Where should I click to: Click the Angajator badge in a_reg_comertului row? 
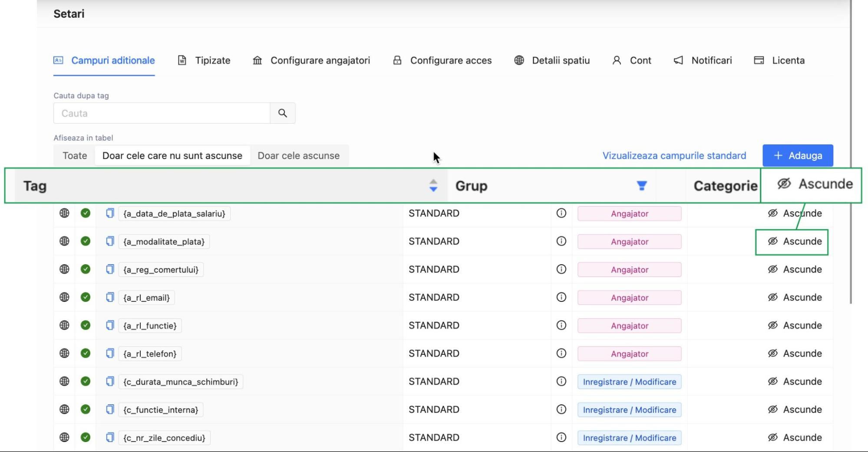click(x=630, y=270)
